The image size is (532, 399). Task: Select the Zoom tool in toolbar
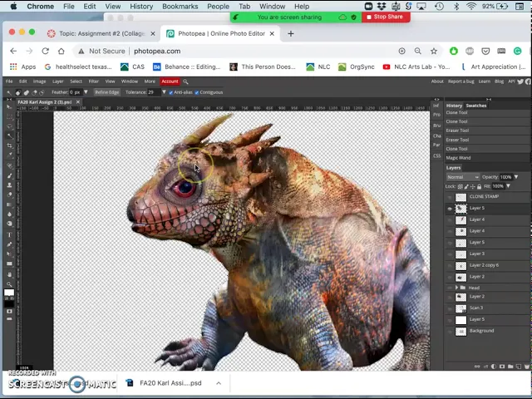coord(9,284)
